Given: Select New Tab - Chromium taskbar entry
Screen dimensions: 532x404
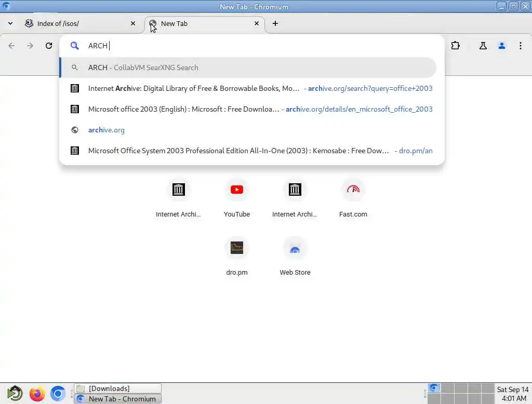Looking at the screenshot, I should 117,399.
